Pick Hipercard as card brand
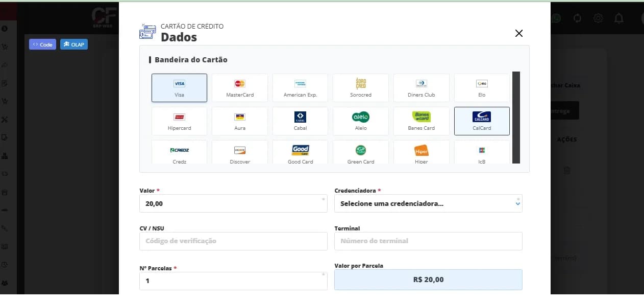 [179, 121]
